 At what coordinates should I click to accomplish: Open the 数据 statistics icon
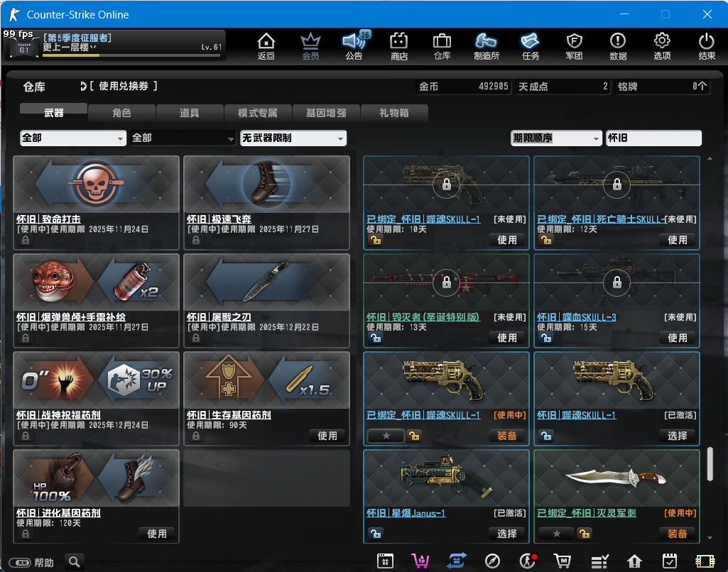(618, 46)
